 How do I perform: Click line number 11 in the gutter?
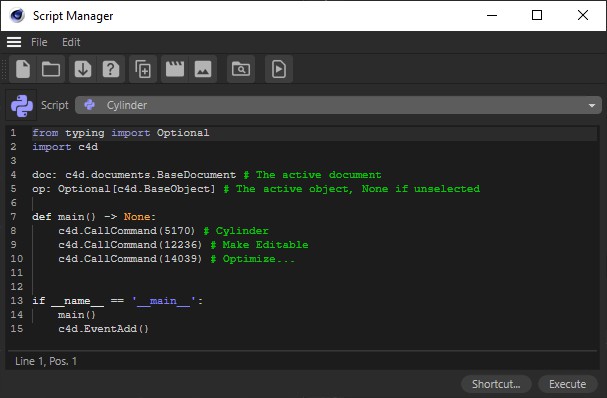(17, 273)
